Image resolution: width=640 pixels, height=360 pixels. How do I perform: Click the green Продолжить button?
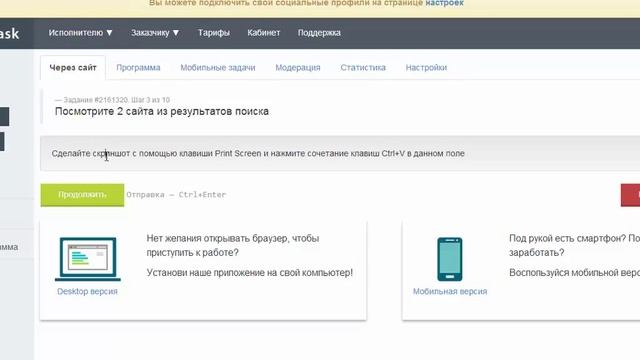coord(82,195)
